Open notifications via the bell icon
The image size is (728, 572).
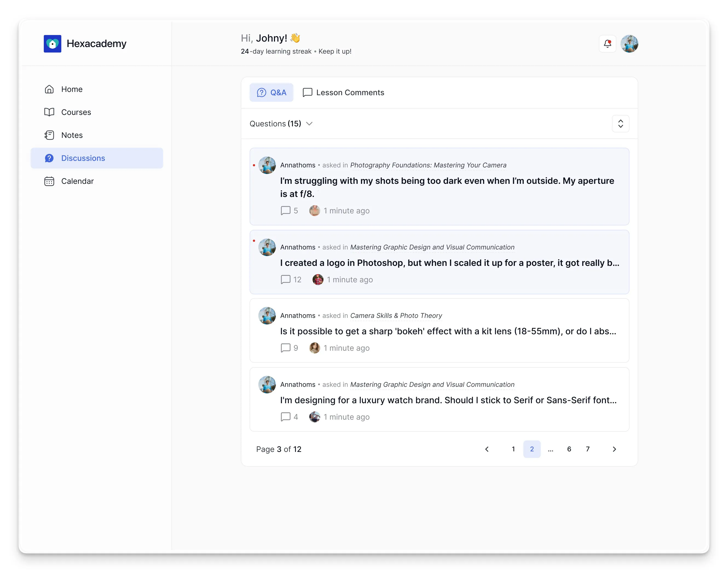click(607, 44)
